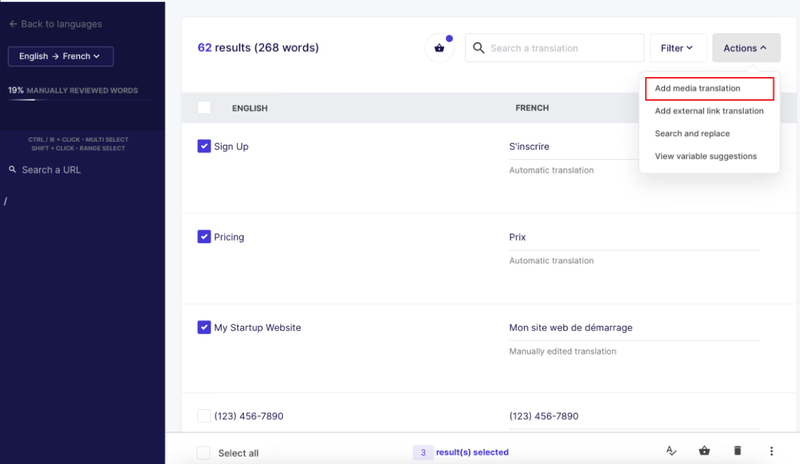
Task: Open the basket icon next to search
Action: (439, 48)
